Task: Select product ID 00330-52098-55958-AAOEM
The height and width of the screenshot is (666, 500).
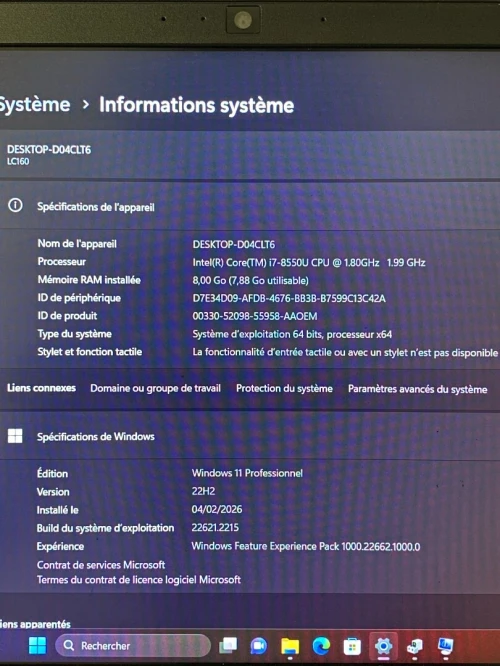Action: pos(255,316)
